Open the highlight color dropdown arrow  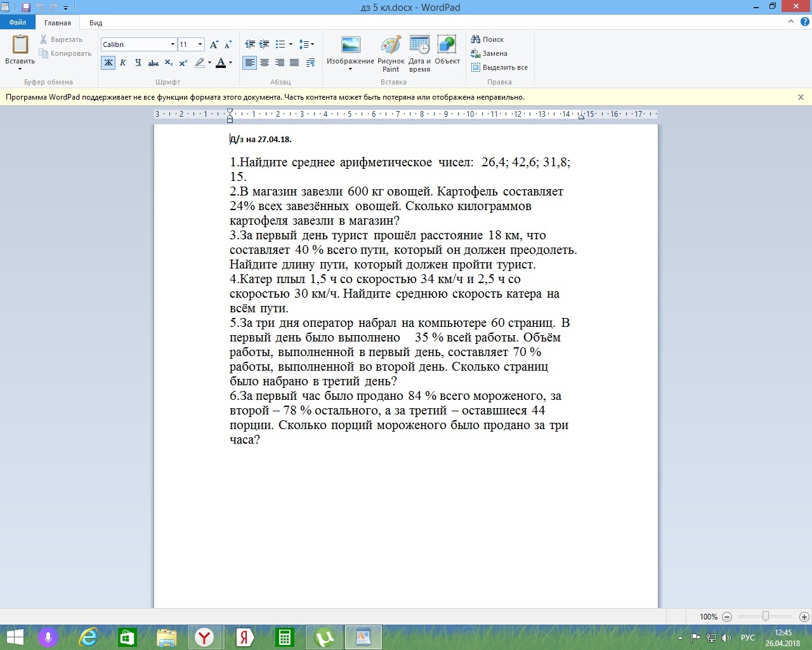click(209, 63)
